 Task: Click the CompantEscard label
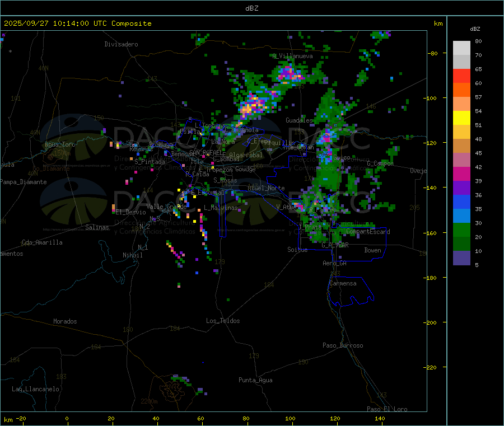[368, 232]
